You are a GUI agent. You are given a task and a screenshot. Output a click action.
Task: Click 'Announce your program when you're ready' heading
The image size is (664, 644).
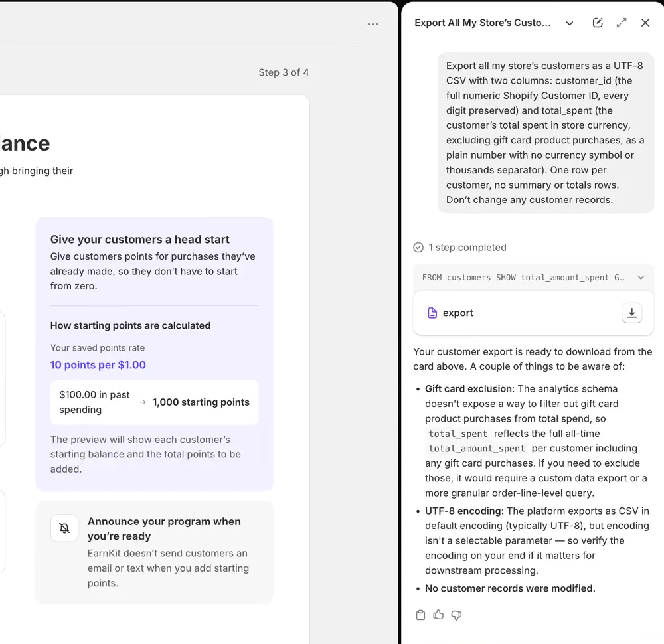click(x=164, y=529)
